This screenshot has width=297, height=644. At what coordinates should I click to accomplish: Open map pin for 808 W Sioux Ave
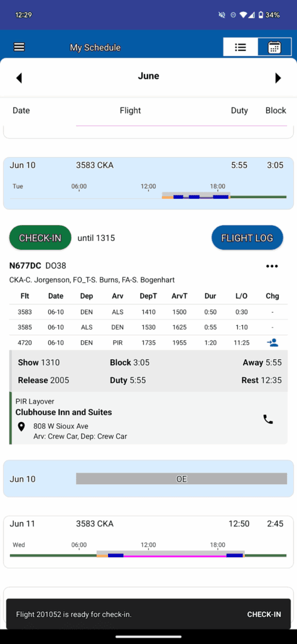21,427
